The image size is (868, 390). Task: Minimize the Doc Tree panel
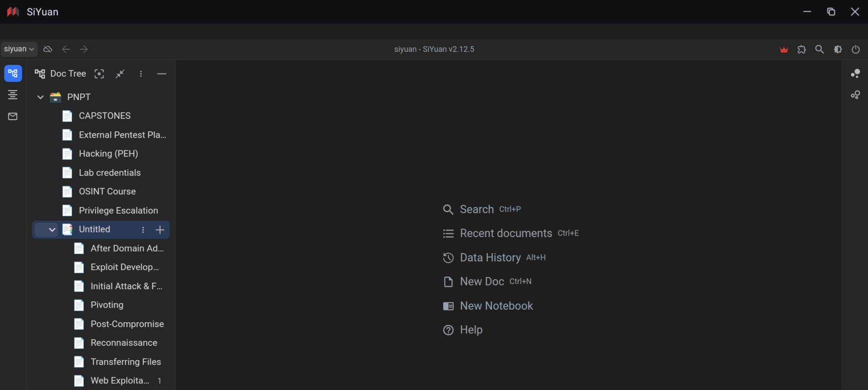click(161, 74)
